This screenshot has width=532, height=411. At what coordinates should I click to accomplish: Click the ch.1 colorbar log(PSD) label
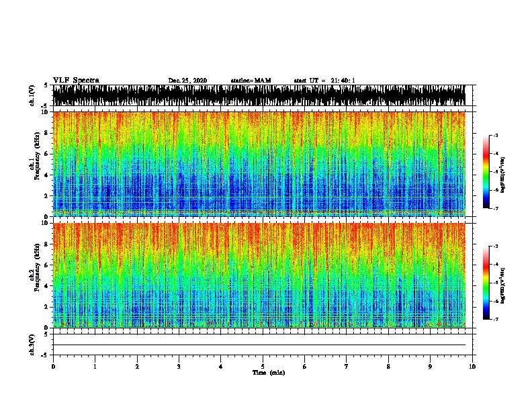point(503,175)
